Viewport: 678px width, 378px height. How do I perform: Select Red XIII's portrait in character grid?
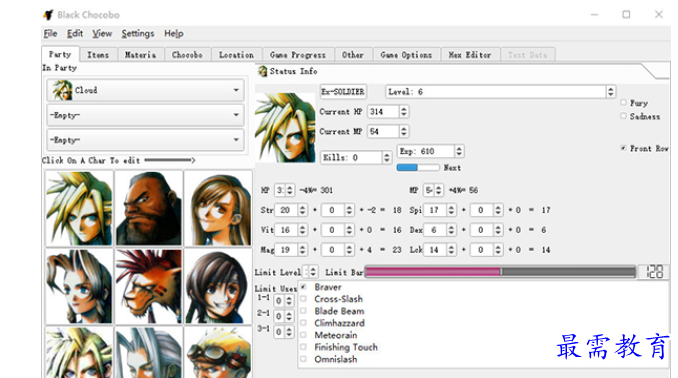pos(149,286)
